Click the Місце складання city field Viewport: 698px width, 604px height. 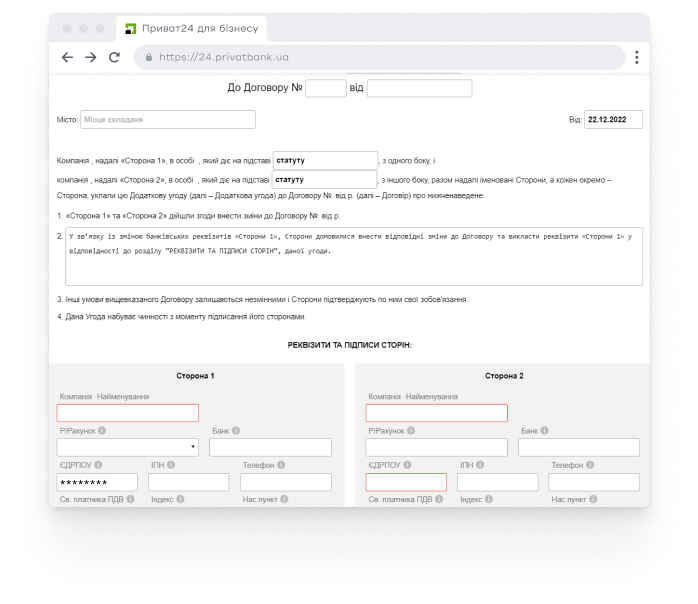point(167,120)
